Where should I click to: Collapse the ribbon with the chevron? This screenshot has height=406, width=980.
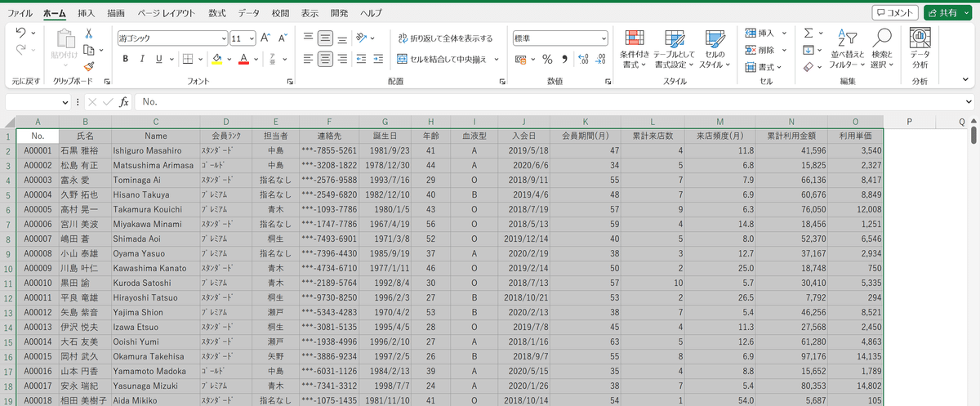coord(964,80)
